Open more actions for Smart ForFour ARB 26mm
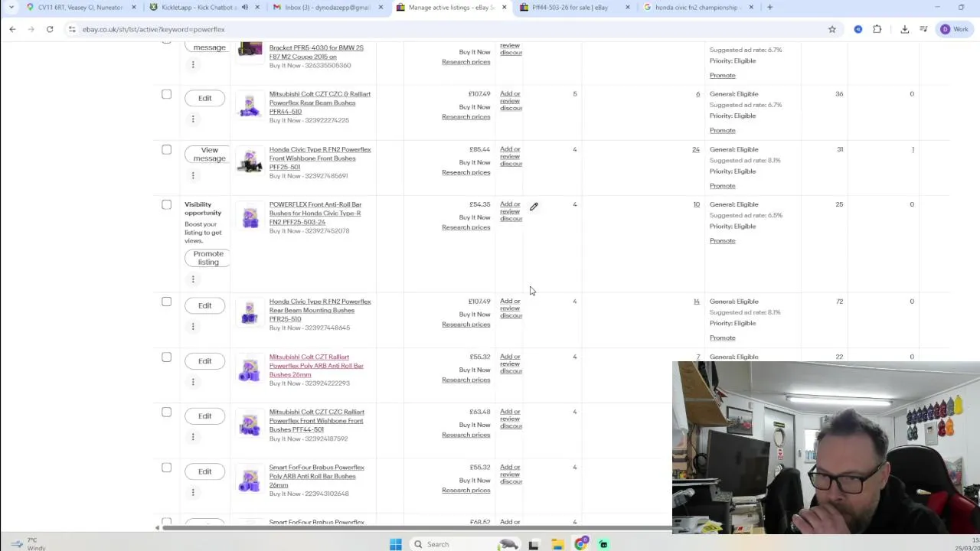 pyautogui.click(x=193, y=492)
